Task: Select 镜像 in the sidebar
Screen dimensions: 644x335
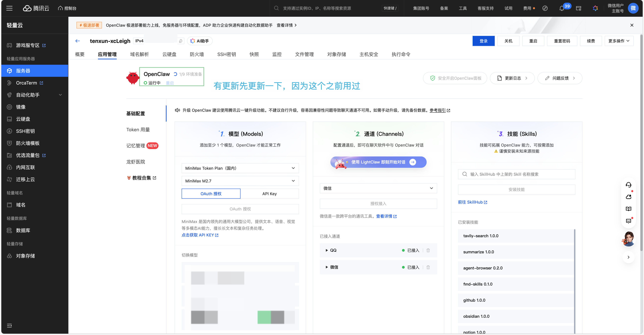Action: point(21,107)
